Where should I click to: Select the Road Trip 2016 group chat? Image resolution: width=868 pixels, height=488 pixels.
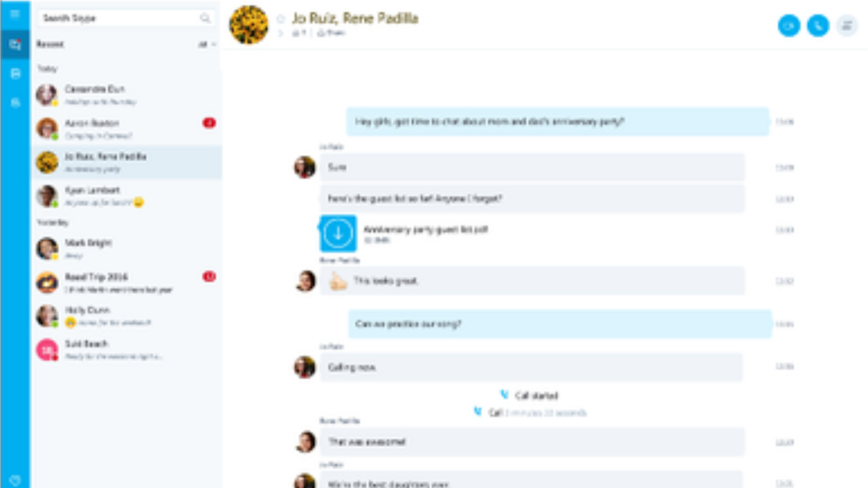coord(126,282)
